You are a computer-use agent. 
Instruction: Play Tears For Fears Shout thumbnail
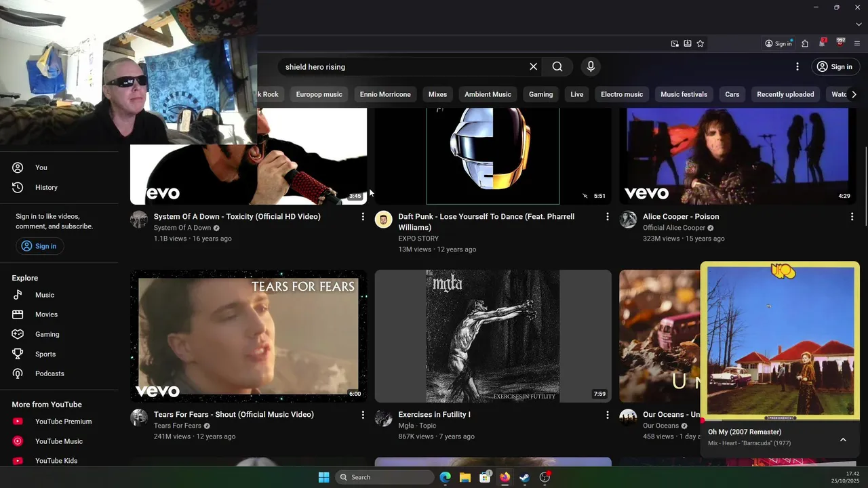248,336
